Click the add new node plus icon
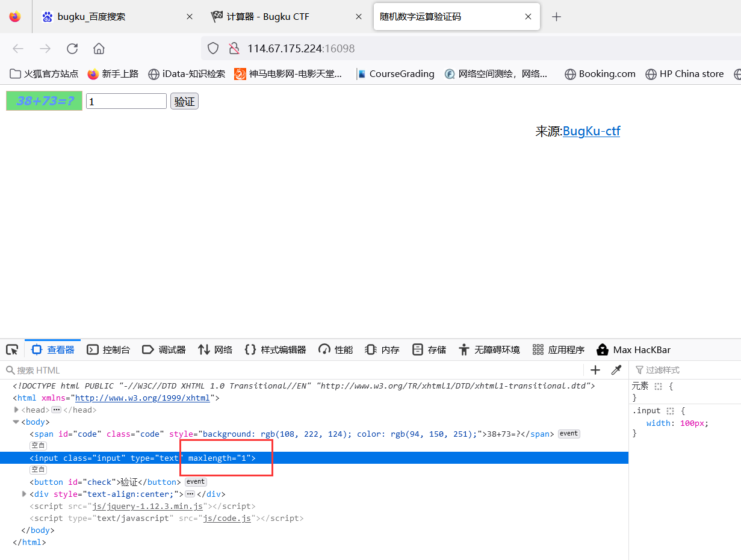741x560 pixels. pos(595,370)
